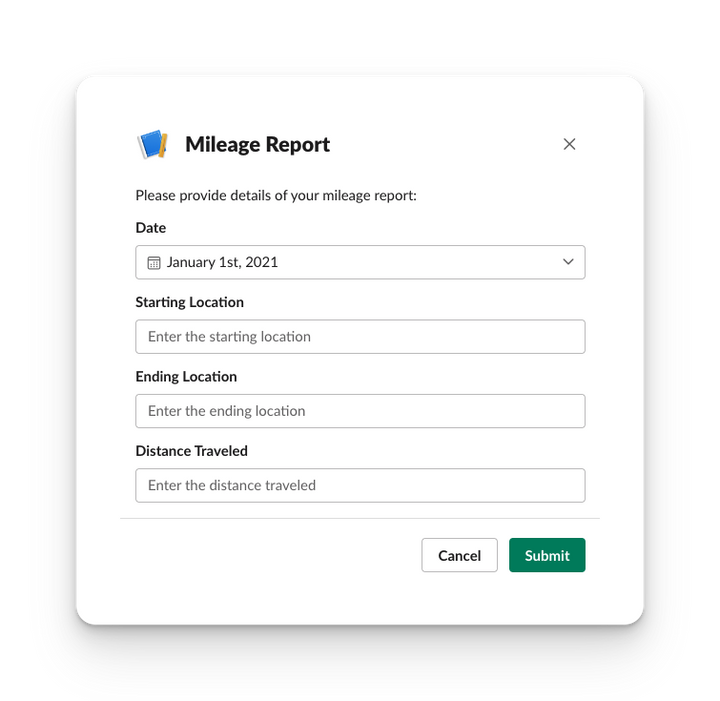This screenshot has width=720, height=701.
Task: Click the 'Please provide details' instruction text
Action: coord(276,196)
